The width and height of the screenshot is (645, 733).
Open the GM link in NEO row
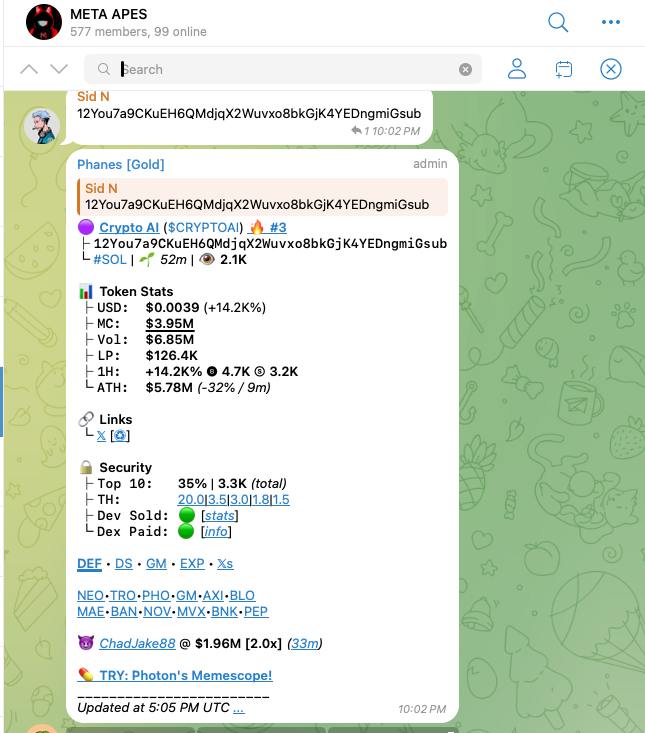coord(186,596)
